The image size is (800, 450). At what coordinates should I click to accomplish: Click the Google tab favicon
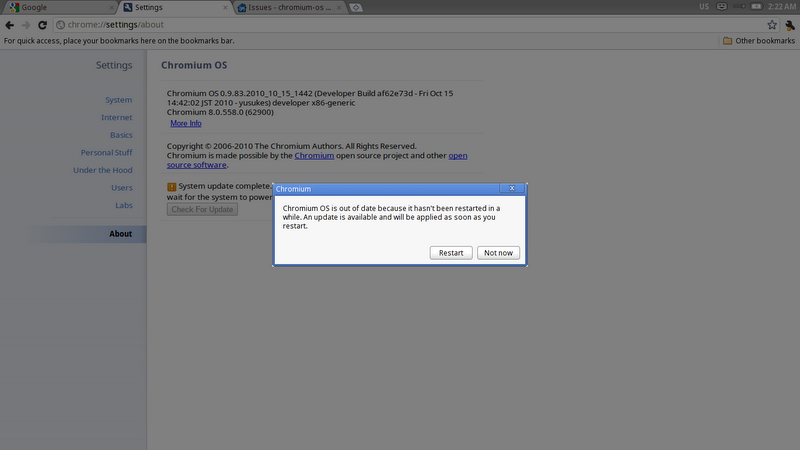[14, 7]
